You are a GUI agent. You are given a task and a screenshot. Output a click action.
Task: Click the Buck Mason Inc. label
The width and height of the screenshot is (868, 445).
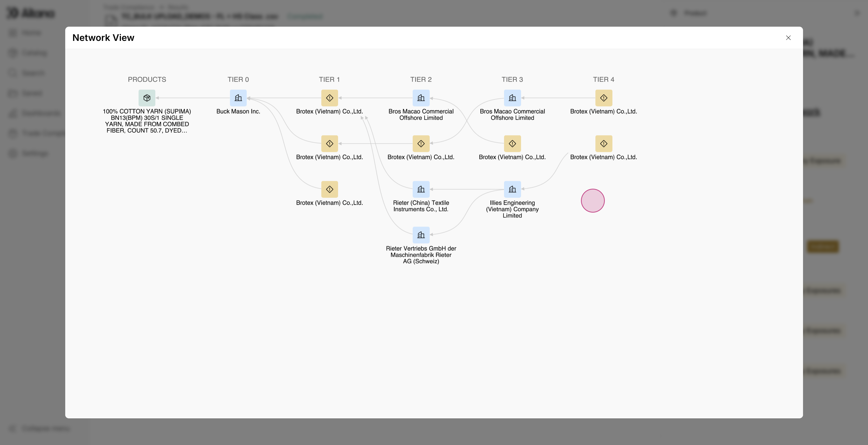coord(238,111)
